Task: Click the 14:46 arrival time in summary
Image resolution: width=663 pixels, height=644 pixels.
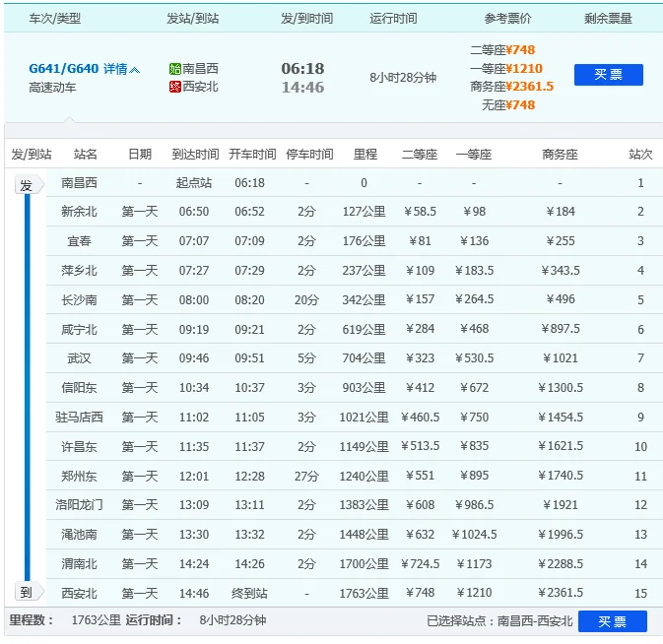Action: pyautogui.click(x=302, y=88)
